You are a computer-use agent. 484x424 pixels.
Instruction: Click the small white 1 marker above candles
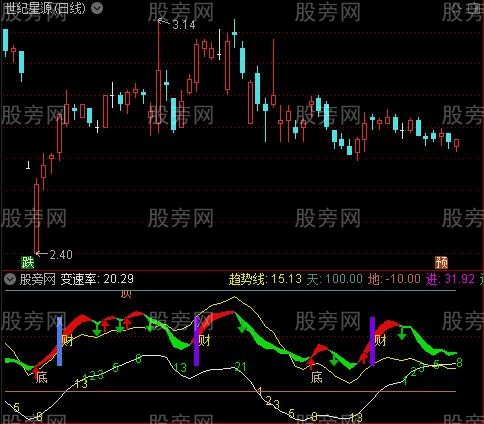point(28,165)
